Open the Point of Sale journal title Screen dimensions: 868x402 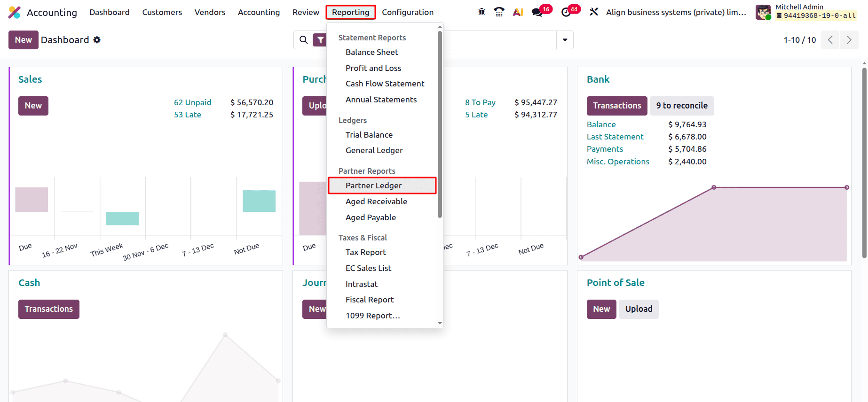point(615,283)
